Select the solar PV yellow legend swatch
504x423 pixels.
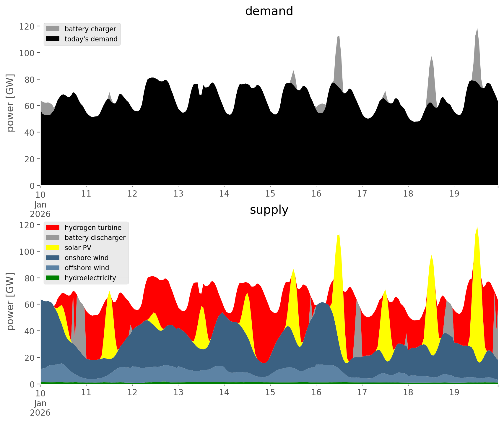coord(53,248)
